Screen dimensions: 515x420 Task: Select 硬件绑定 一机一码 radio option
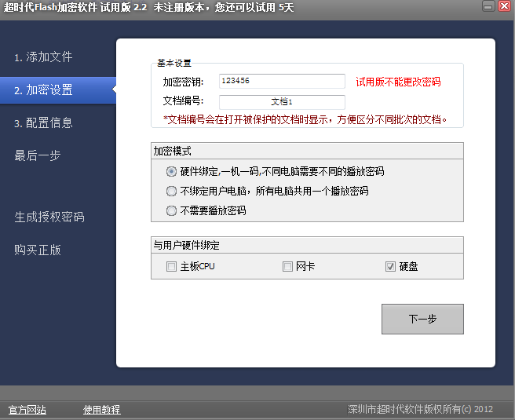[x=172, y=171]
